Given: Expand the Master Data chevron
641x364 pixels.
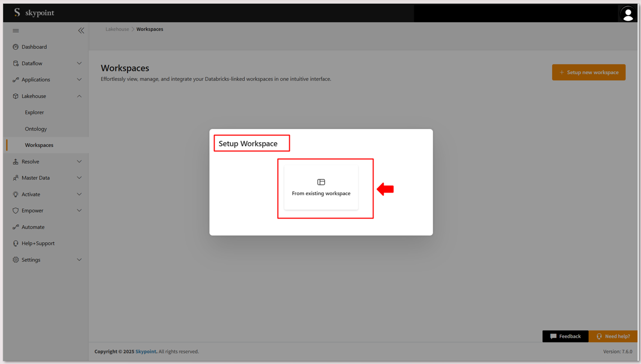Looking at the screenshot, I should (x=79, y=178).
